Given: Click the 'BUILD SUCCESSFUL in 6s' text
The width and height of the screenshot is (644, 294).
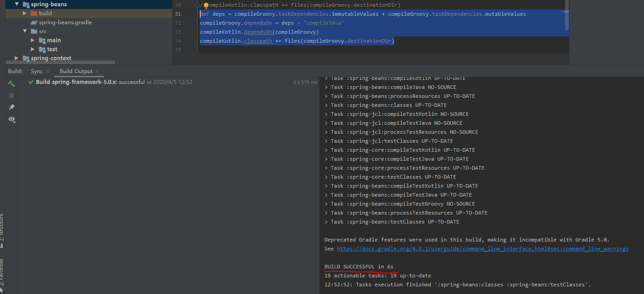Looking at the screenshot, I should click(359, 267).
